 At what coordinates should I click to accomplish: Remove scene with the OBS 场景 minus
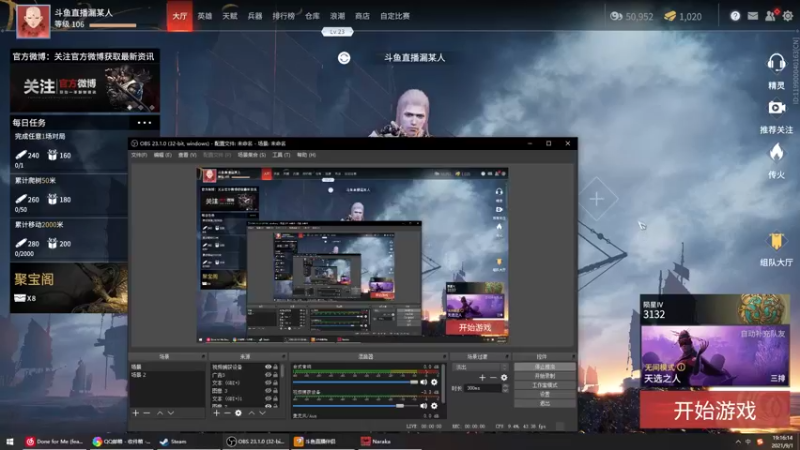pyautogui.click(x=146, y=413)
